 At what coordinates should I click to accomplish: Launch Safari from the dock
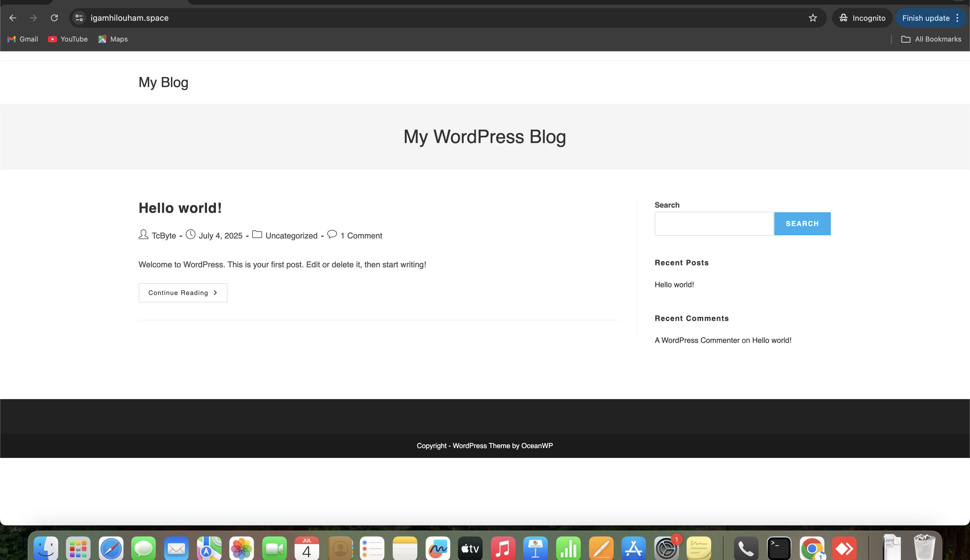tap(111, 548)
